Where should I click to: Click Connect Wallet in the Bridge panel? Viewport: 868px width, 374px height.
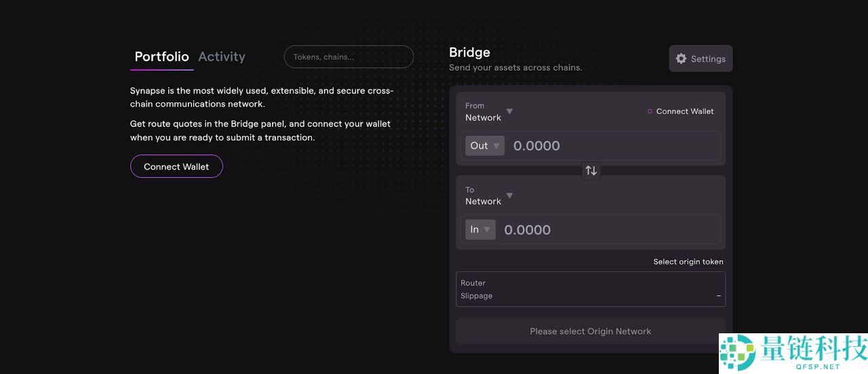tap(684, 111)
